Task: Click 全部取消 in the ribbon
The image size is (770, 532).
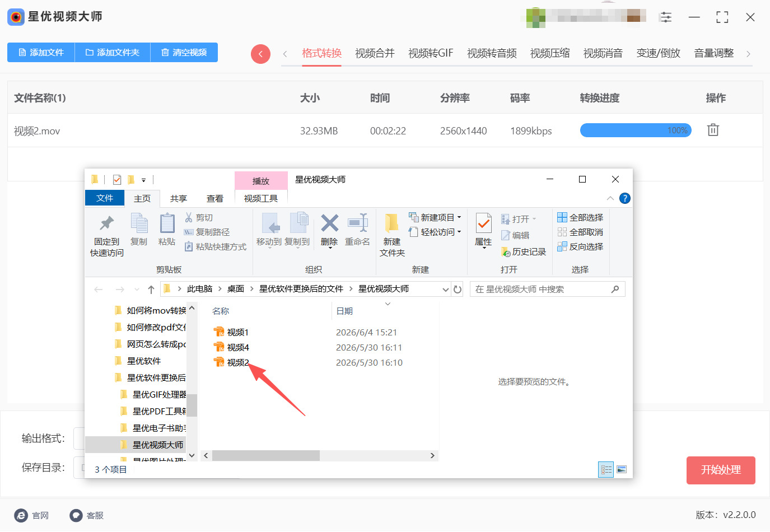Action: 580,232
